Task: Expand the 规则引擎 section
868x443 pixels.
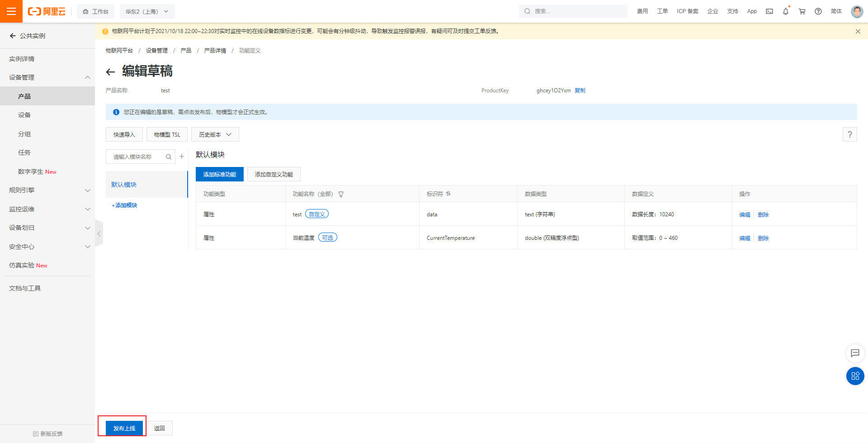Action: point(88,191)
